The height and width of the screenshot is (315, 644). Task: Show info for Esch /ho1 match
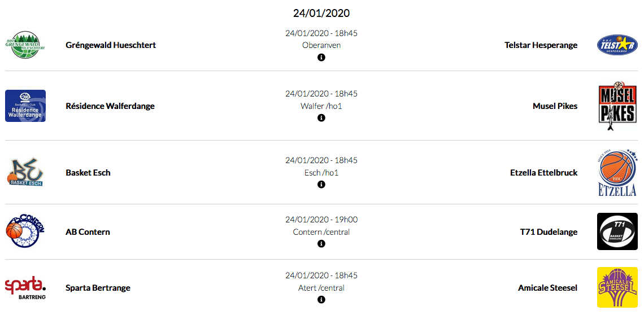pos(321,185)
